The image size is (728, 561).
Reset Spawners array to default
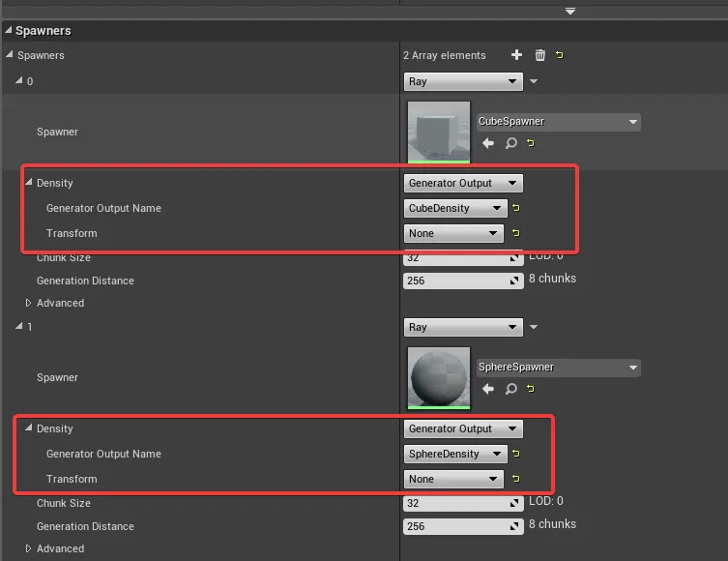[560, 56]
